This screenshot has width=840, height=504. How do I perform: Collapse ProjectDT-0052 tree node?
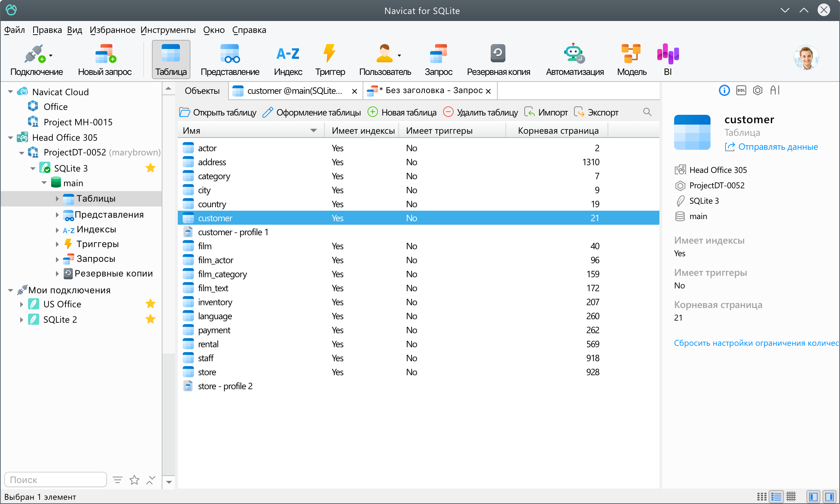(x=22, y=153)
